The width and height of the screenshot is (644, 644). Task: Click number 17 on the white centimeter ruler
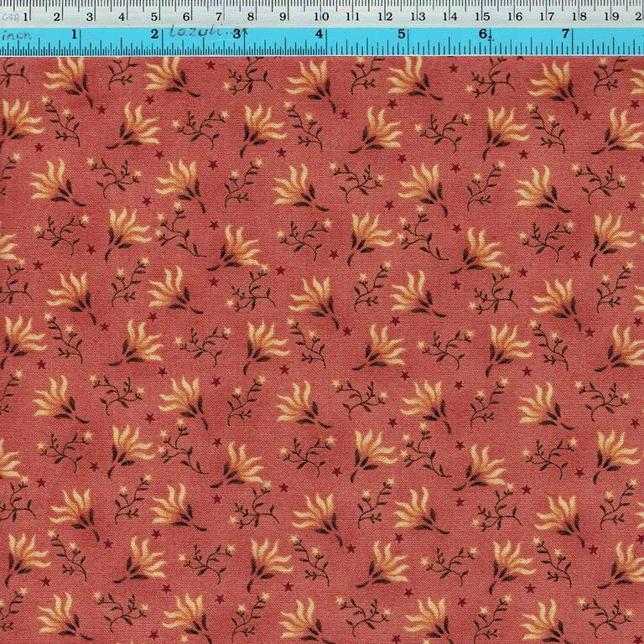point(548,17)
